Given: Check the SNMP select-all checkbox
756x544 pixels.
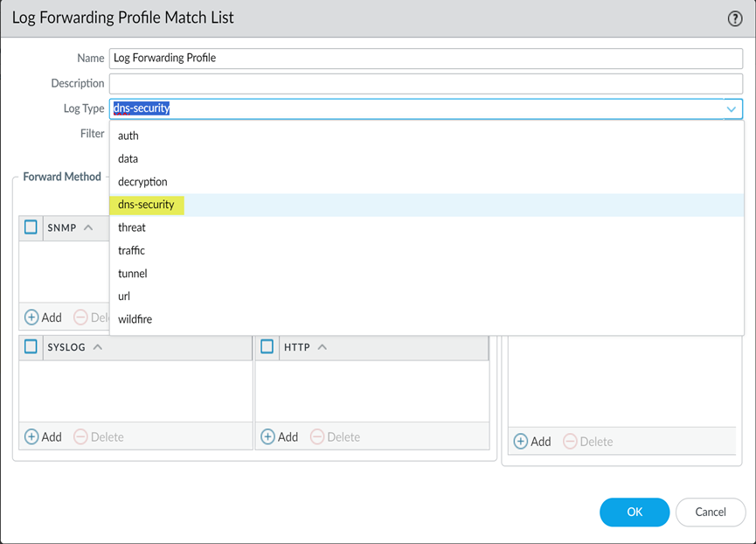Looking at the screenshot, I should tap(31, 227).
